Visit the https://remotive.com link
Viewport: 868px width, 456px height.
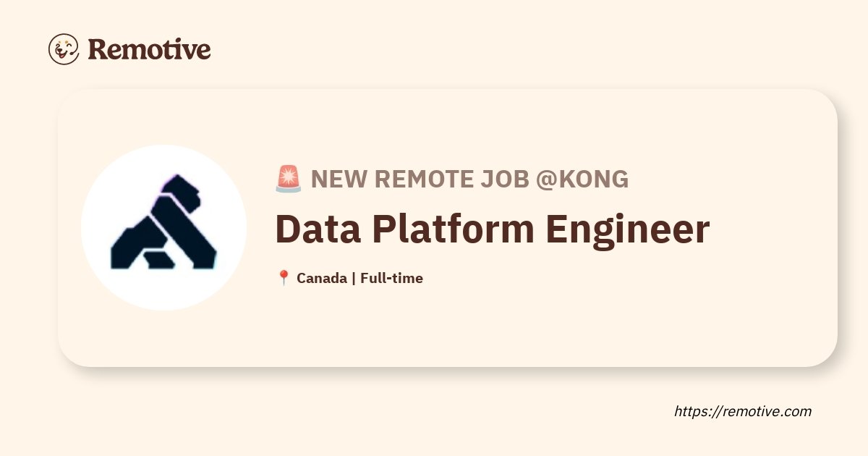(x=743, y=411)
